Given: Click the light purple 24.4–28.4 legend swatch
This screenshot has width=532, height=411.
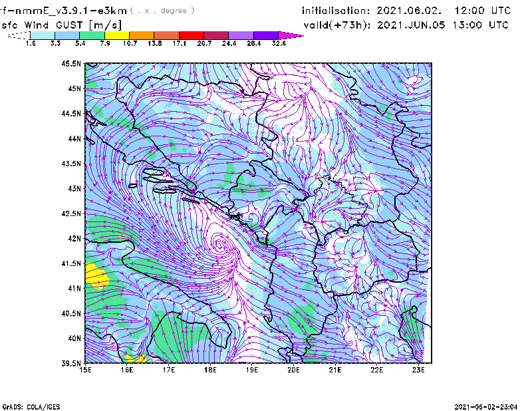Looking at the screenshot, I should pyautogui.click(x=241, y=35).
